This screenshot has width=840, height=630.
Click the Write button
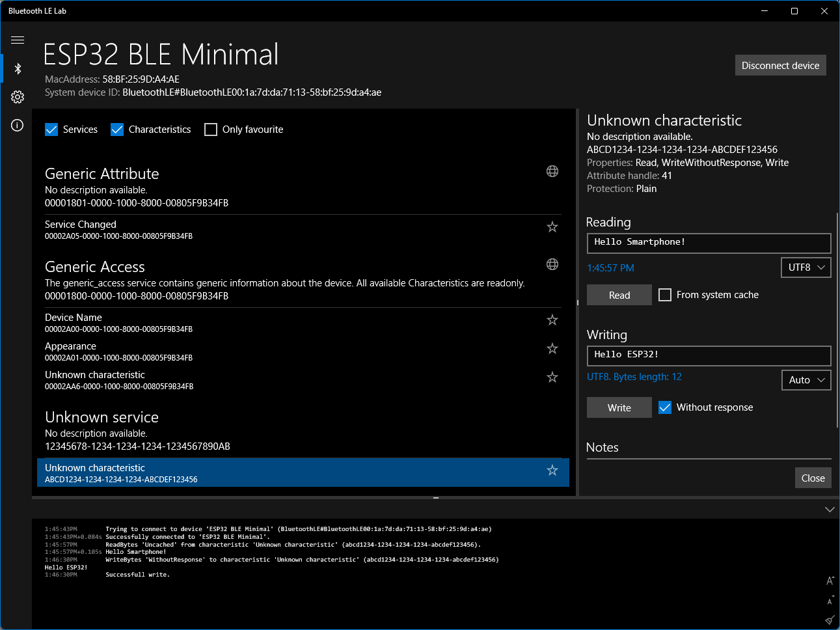[619, 407]
